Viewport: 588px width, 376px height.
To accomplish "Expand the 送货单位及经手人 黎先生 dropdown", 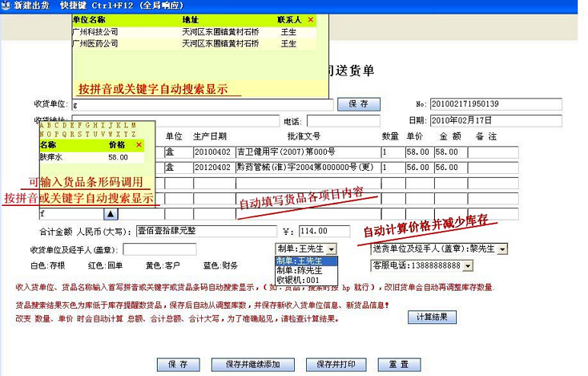I will pos(502,249).
